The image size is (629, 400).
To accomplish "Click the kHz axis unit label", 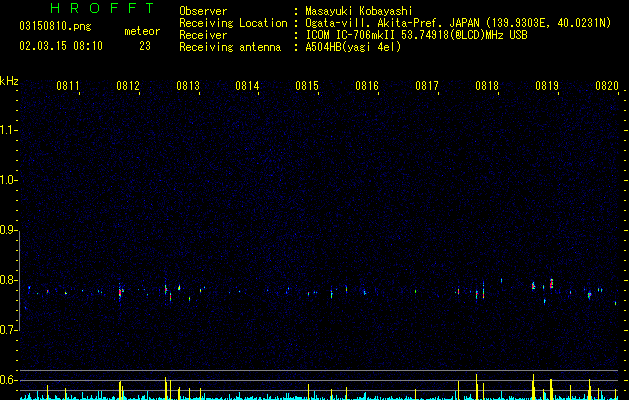I will 9,81.
